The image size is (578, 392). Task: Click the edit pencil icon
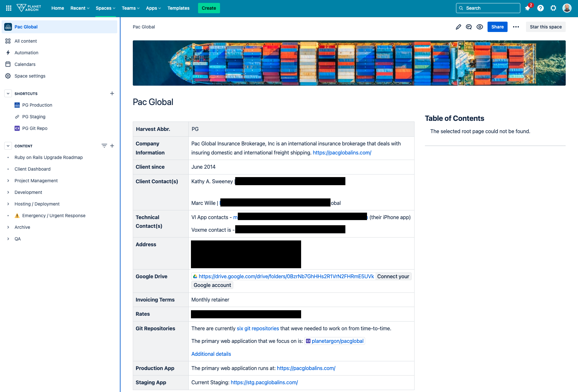tap(458, 27)
